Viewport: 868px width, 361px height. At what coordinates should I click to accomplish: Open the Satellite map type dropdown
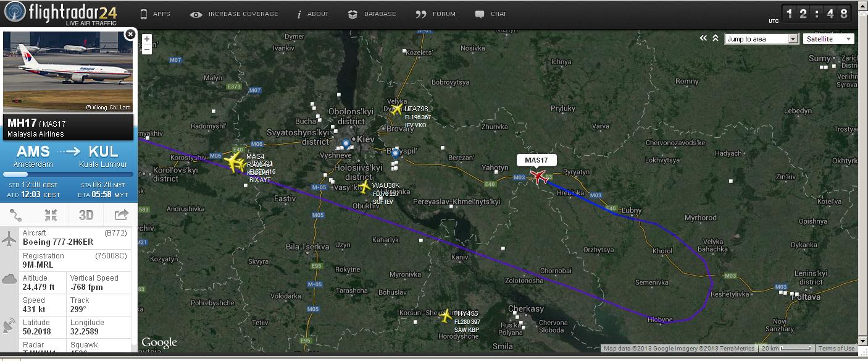(828, 39)
